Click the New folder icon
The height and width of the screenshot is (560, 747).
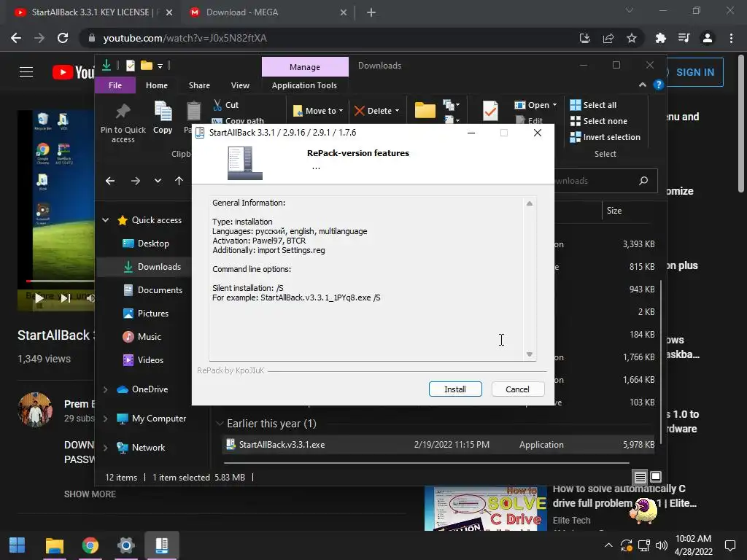[x=425, y=111]
